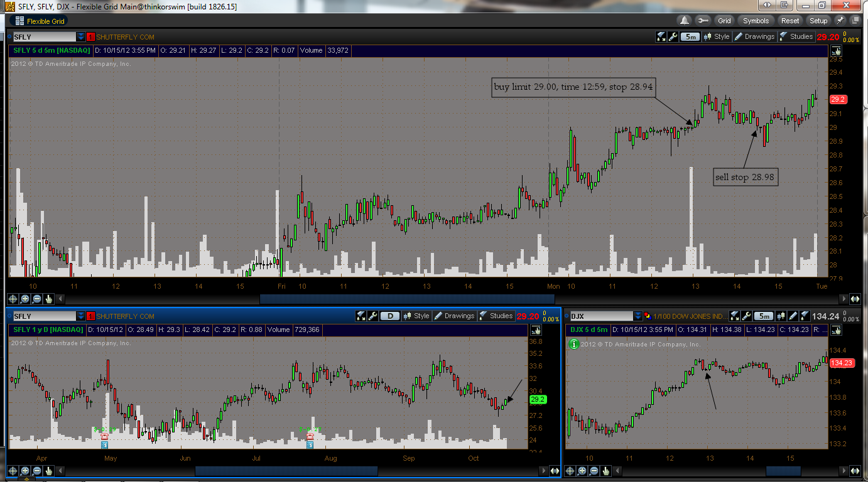Open Drawings menu in daily SFLY chart
Image resolution: width=868 pixels, height=482 pixels.
pyautogui.click(x=454, y=316)
